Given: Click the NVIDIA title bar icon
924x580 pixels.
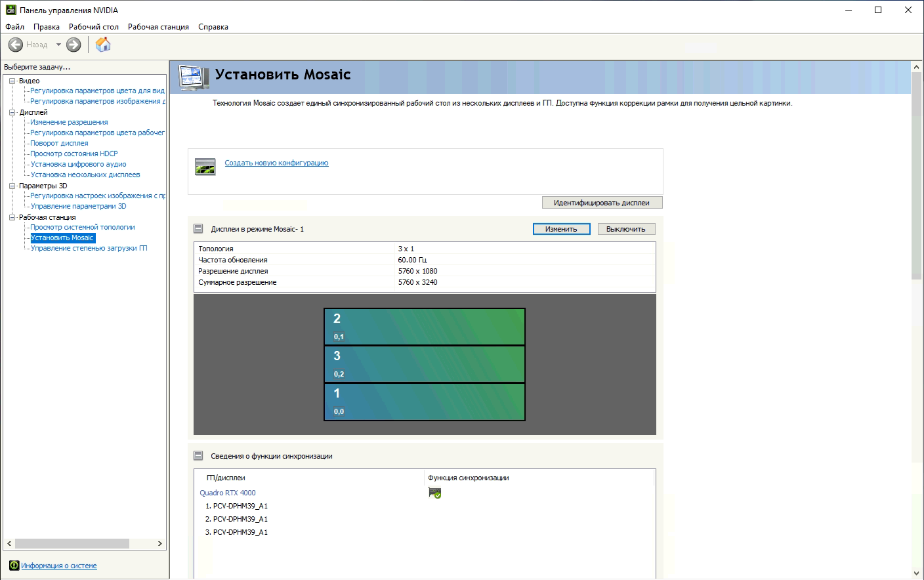Looking at the screenshot, I should tap(10, 10).
